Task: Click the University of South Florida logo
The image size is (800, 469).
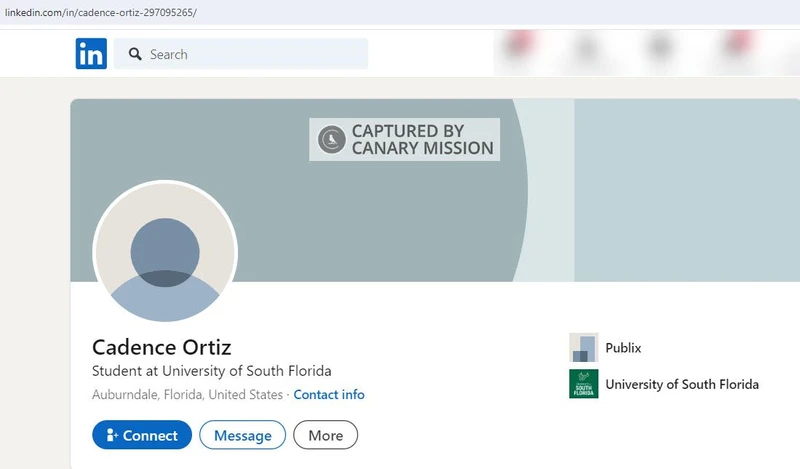Action: click(x=584, y=384)
